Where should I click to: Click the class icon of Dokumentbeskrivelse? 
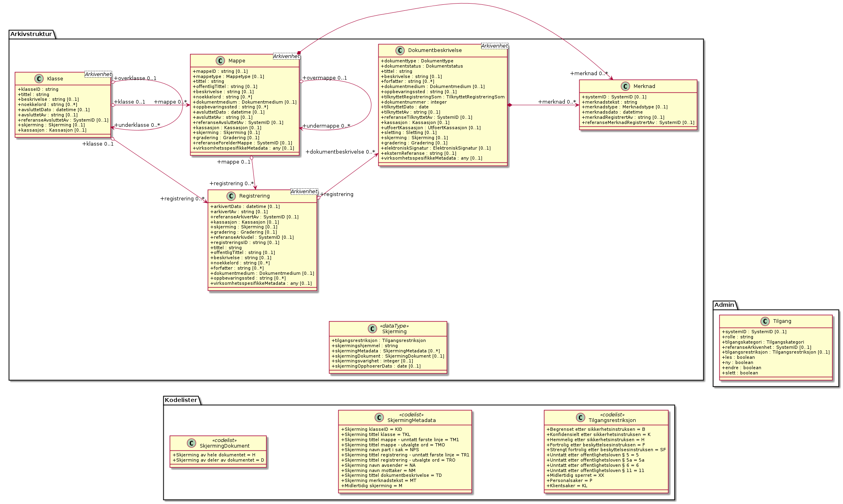point(399,50)
